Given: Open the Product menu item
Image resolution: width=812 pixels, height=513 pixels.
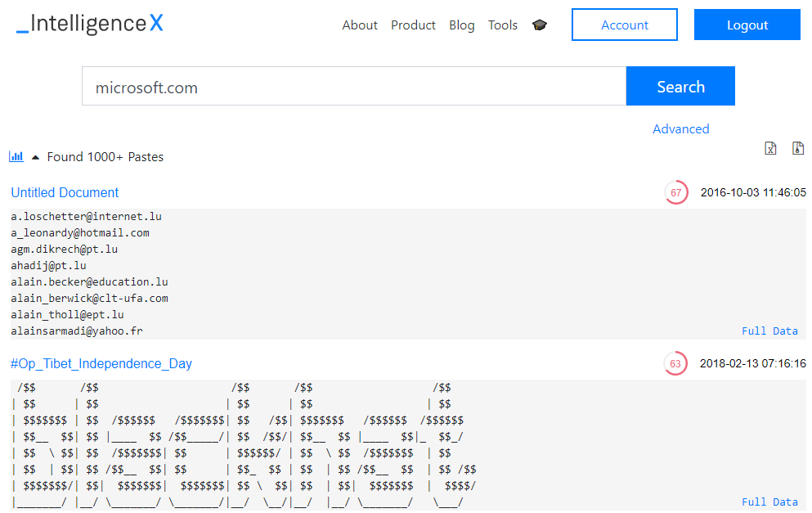Looking at the screenshot, I should 413,25.
